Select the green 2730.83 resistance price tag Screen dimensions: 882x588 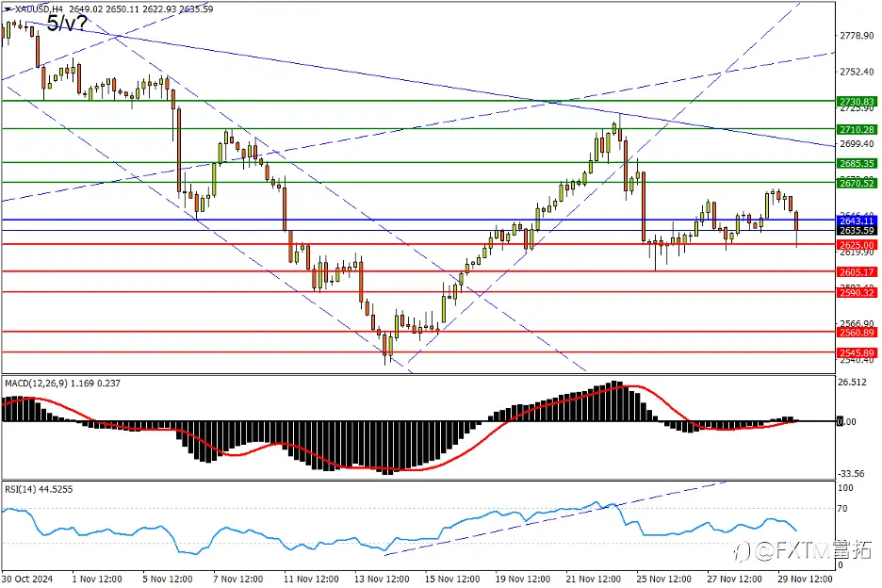pos(857,102)
